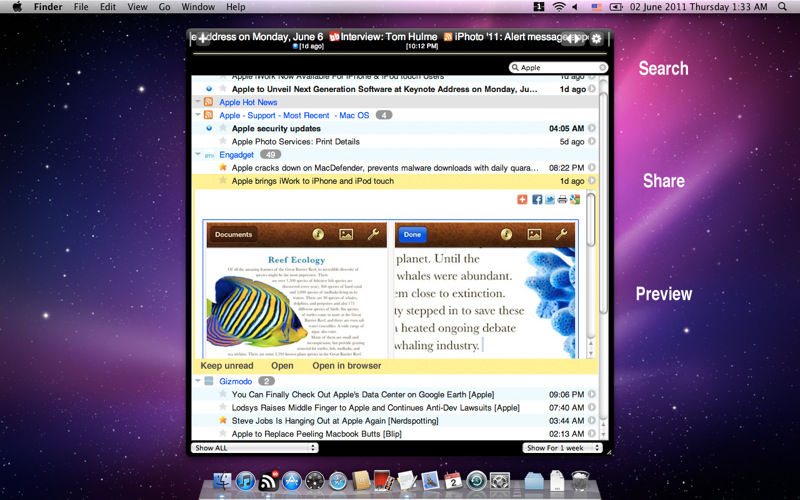Click the Open button below the preview
This screenshot has height=500, width=800.
[x=282, y=365]
